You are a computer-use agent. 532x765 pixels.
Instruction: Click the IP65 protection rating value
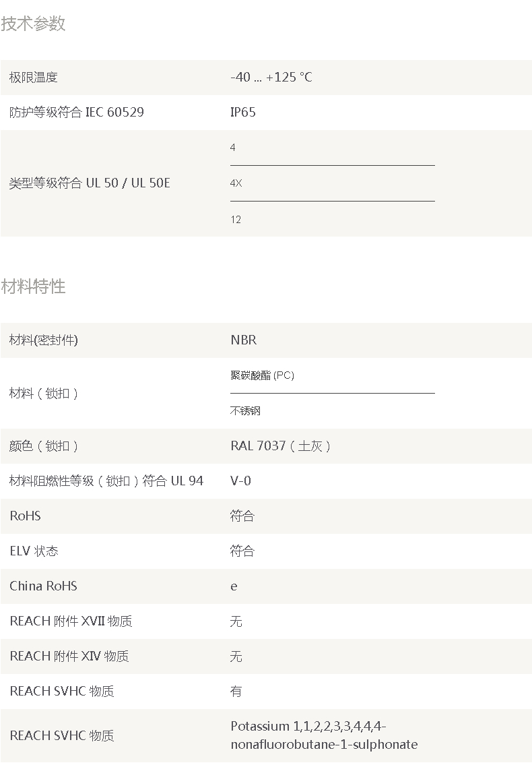243,112
